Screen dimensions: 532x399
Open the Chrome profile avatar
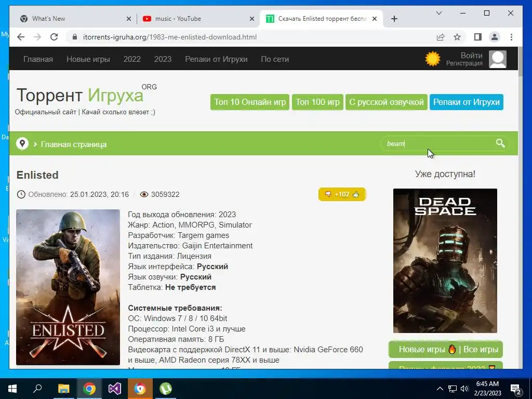(495, 37)
